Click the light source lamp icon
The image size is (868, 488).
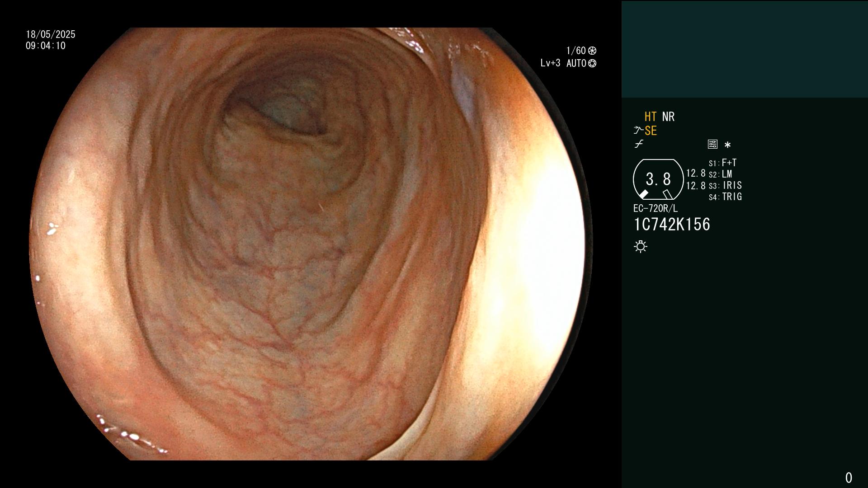tap(641, 247)
